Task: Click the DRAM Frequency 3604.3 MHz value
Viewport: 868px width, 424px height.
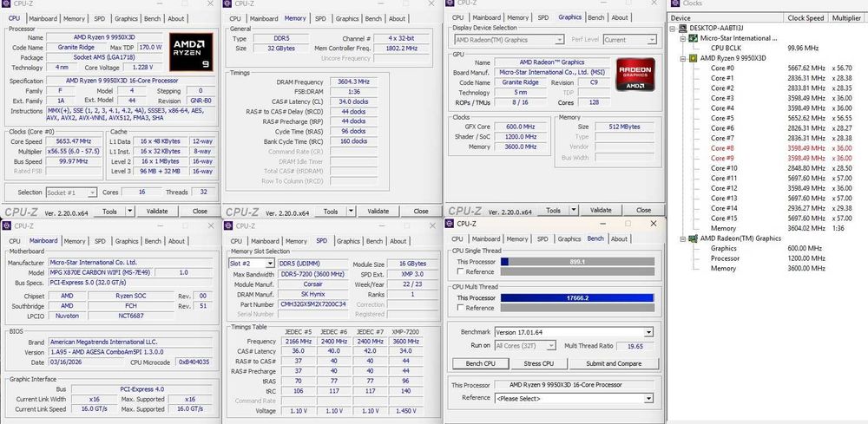Action: tap(353, 82)
